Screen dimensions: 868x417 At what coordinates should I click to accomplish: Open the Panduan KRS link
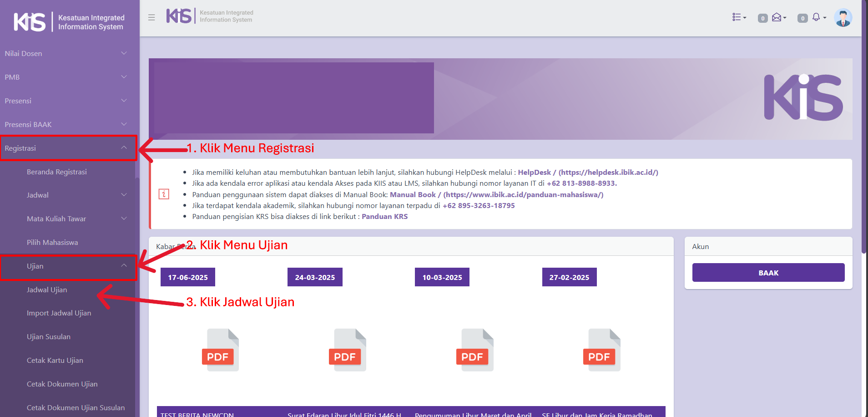(x=384, y=217)
